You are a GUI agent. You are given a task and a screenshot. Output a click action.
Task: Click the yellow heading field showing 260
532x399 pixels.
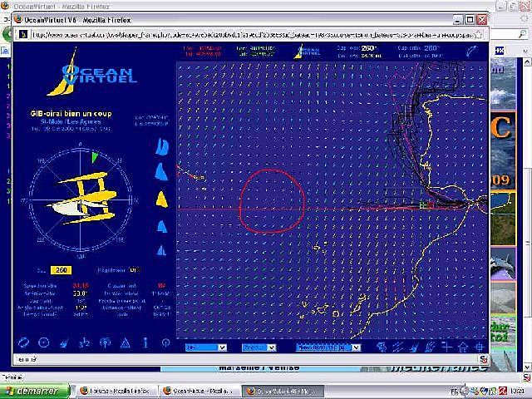(60, 270)
